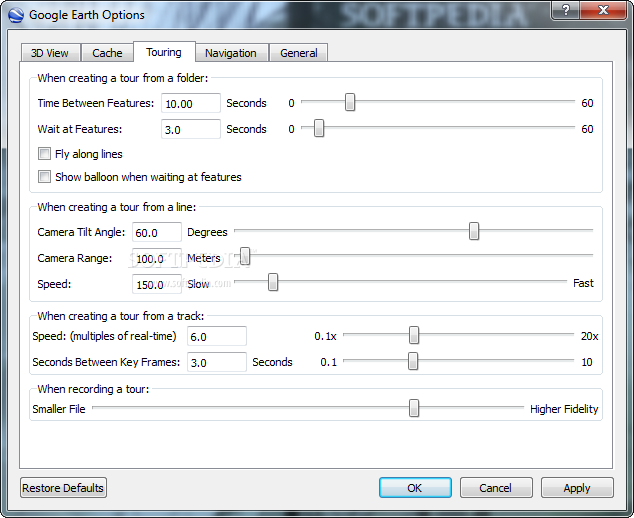Click the Seconds Between Key Frames field
Image resolution: width=634 pixels, height=518 pixels.
[217, 362]
